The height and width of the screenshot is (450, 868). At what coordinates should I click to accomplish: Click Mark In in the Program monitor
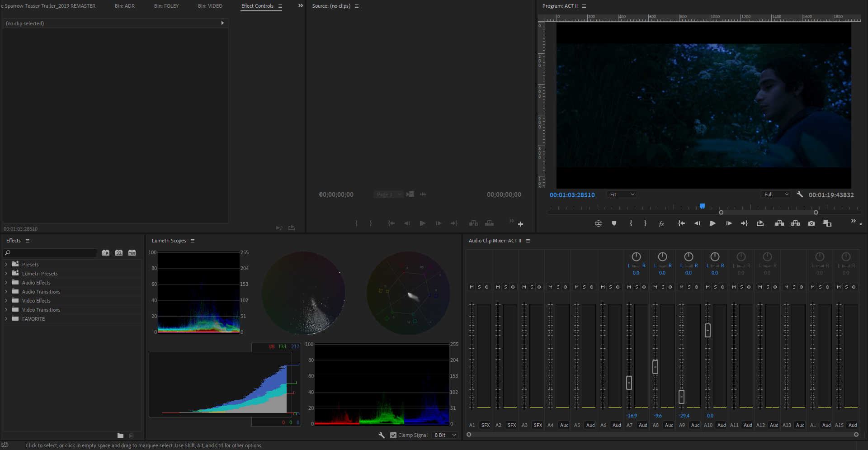631,223
